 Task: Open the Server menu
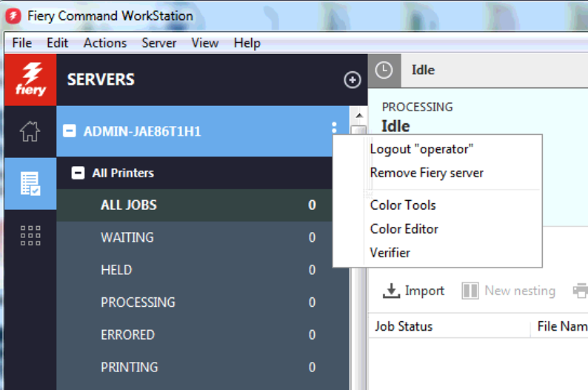(158, 43)
